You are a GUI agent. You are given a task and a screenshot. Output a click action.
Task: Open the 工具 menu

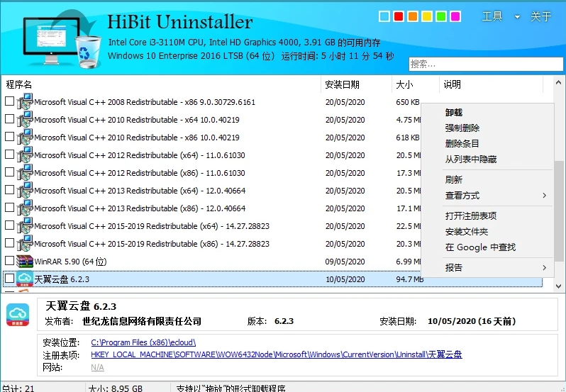click(492, 16)
